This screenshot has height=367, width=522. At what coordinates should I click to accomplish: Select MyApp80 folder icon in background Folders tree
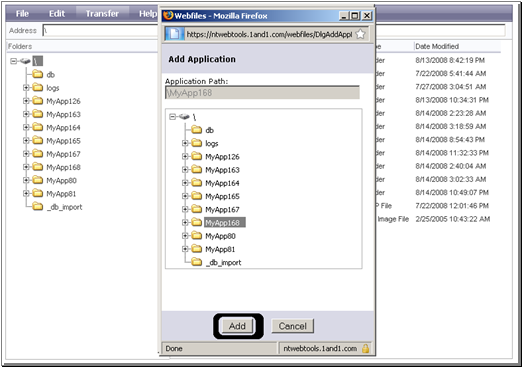(38, 180)
